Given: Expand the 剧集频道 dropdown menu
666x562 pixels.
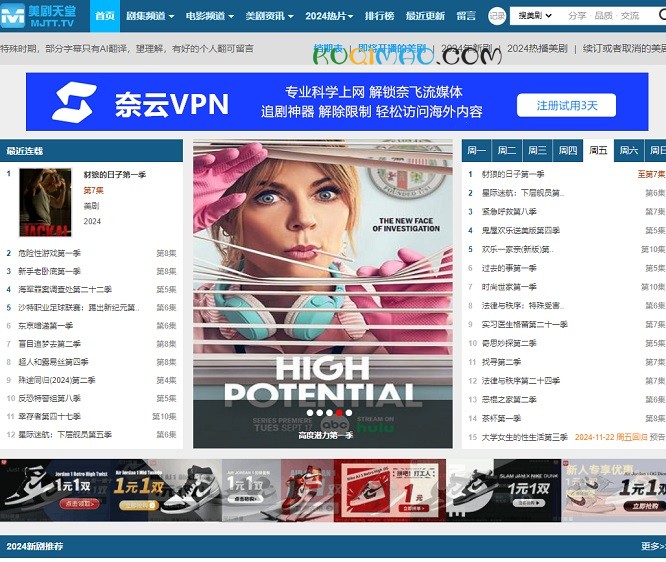Looking at the screenshot, I should pos(150,16).
